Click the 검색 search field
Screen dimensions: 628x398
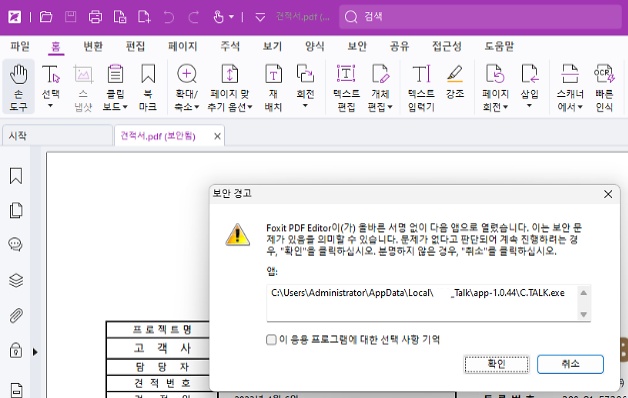[x=480, y=17]
